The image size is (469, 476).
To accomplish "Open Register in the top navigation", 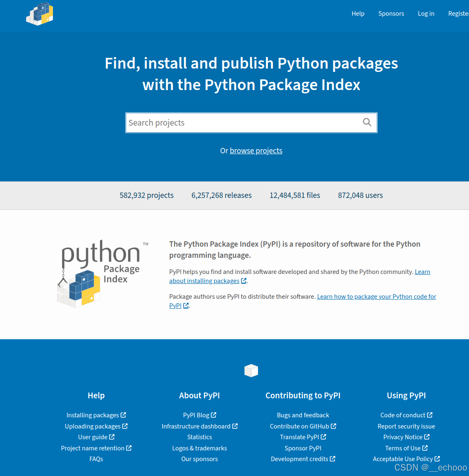I will pos(458,14).
